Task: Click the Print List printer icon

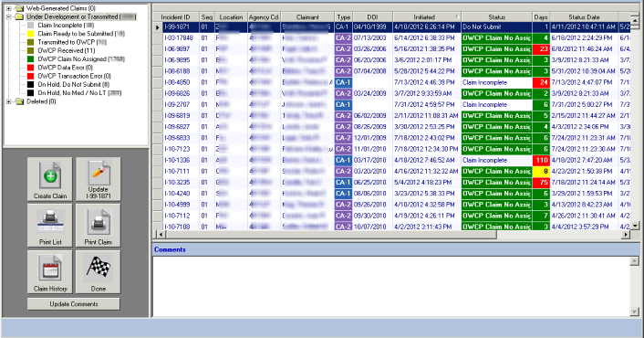Action: (x=49, y=226)
